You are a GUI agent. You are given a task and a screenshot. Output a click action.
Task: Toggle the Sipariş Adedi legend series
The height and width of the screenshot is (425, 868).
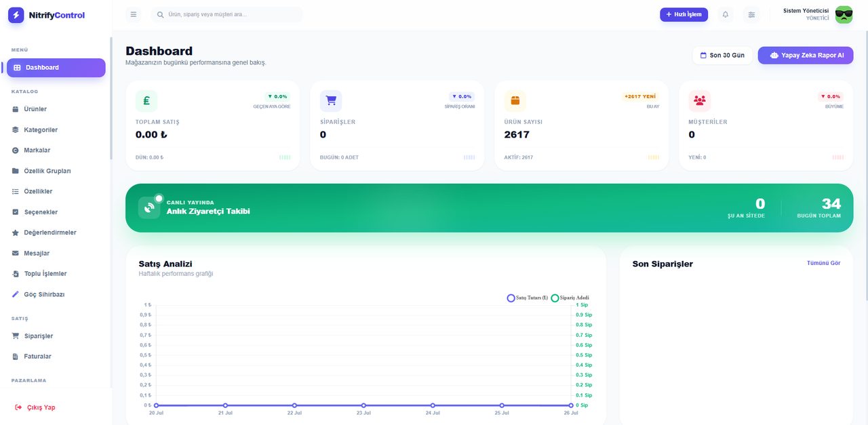[570, 298]
